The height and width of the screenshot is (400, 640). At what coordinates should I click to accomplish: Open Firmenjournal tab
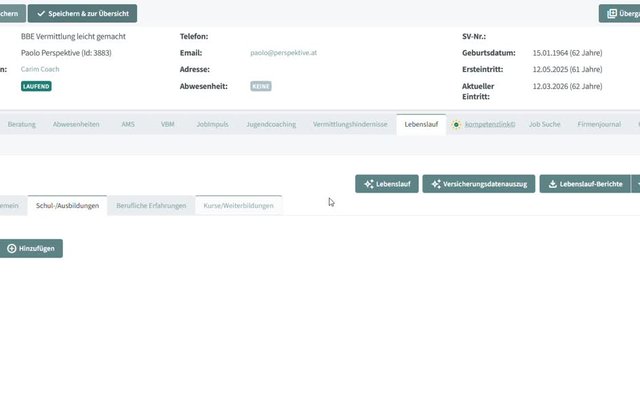tap(599, 124)
